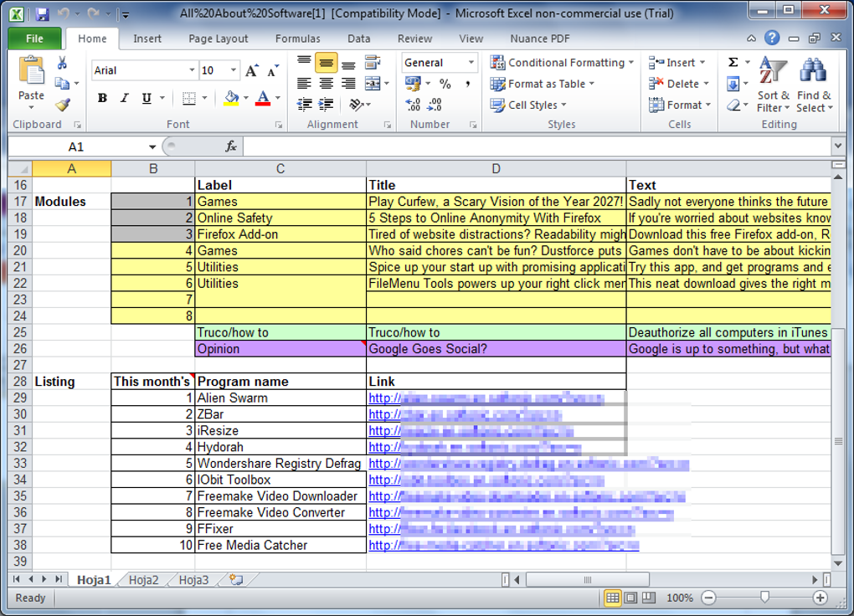This screenshot has width=854, height=616.
Task: Apply Percent Style format
Action: pos(445,84)
